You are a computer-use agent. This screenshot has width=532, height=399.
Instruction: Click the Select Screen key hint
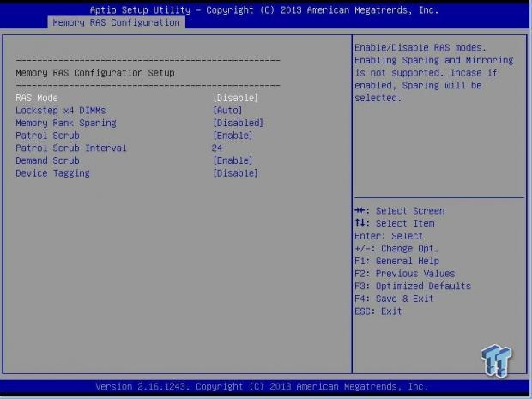point(400,211)
